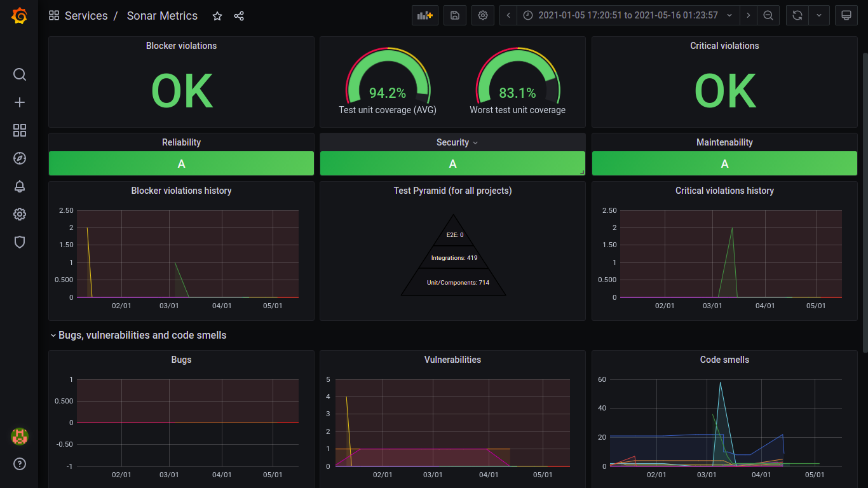Zoom out the time range
Viewport: 868px width, 488px height.
[x=768, y=15]
